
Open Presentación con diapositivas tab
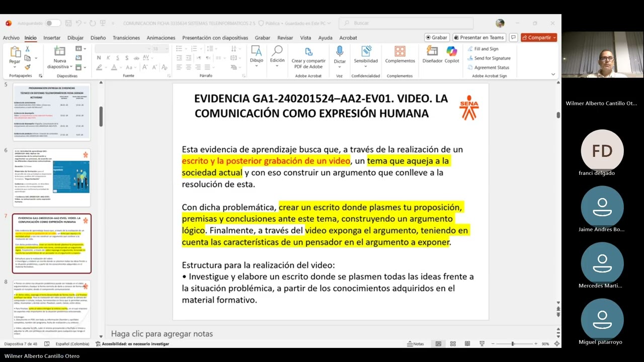[215, 38]
